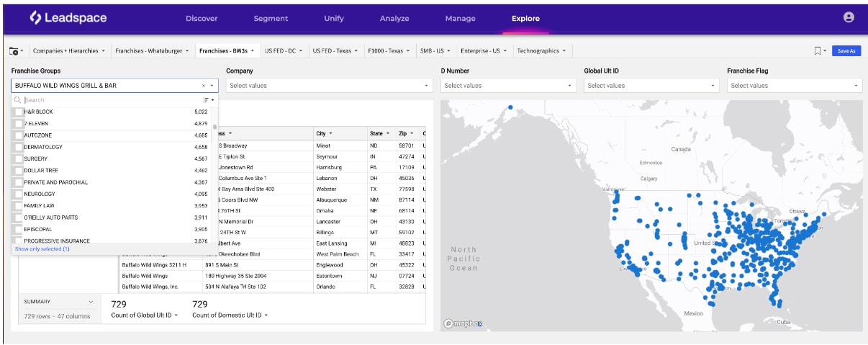Go to the Segment menu
Image resolution: width=868 pixels, height=345 pixels.
tap(271, 18)
